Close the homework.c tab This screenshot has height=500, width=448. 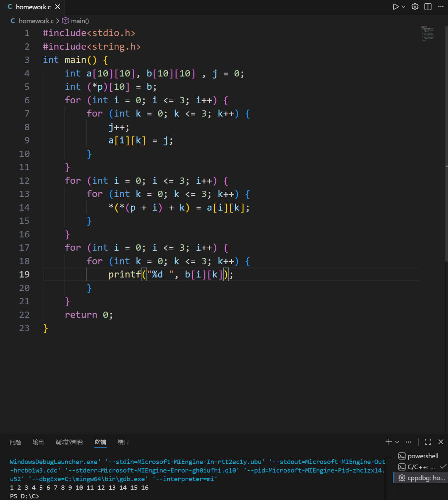58,7
